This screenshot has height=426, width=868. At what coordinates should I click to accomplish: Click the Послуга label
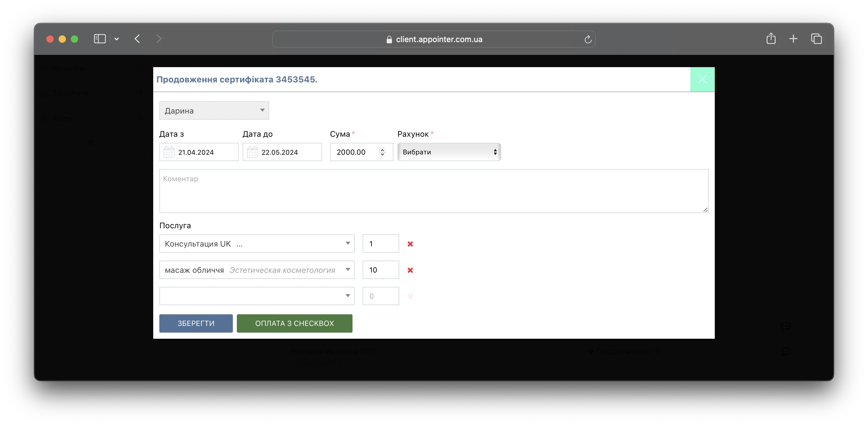[175, 226]
